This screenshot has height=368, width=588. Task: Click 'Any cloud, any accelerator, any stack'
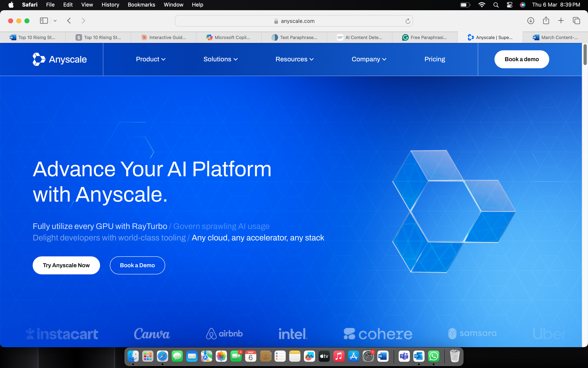[x=258, y=238]
